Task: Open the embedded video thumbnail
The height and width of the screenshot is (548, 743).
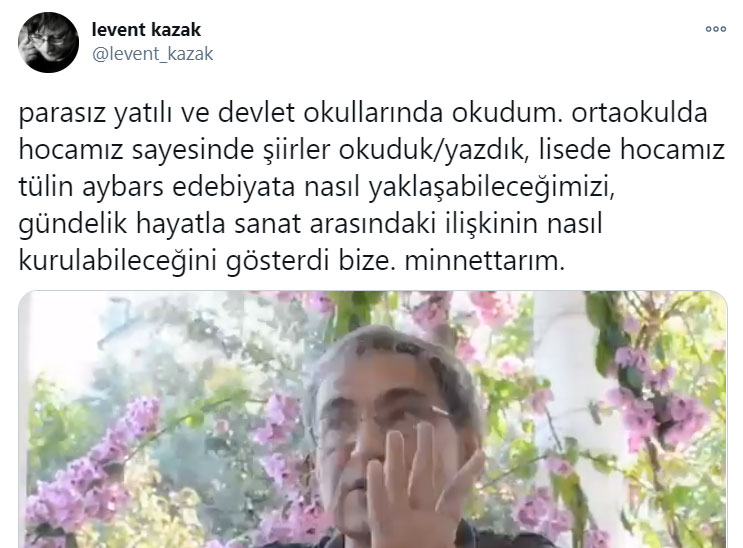Action: pos(373,420)
